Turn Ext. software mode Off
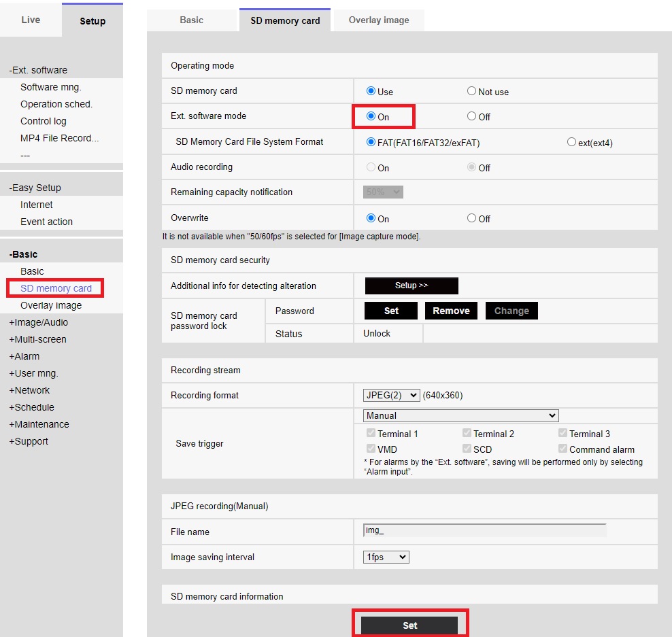This screenshot has width=672, height=637. (471, 116)
